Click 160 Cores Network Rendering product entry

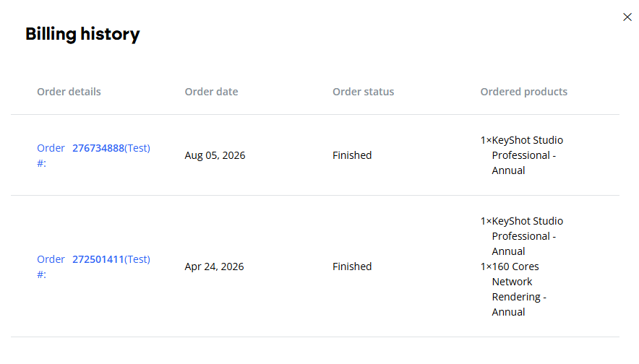513,289
